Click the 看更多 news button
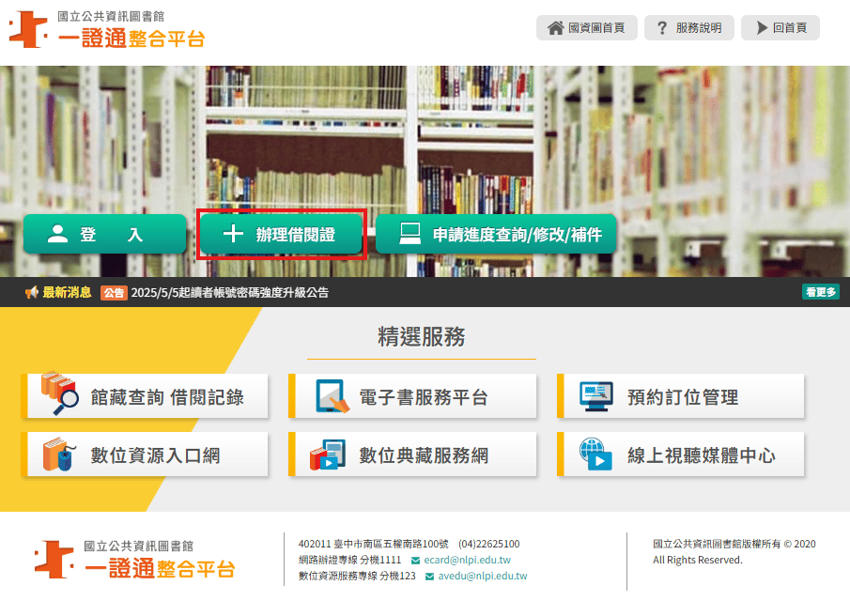Viewport: 850px width, 616px height. click(x=820, y=292)
